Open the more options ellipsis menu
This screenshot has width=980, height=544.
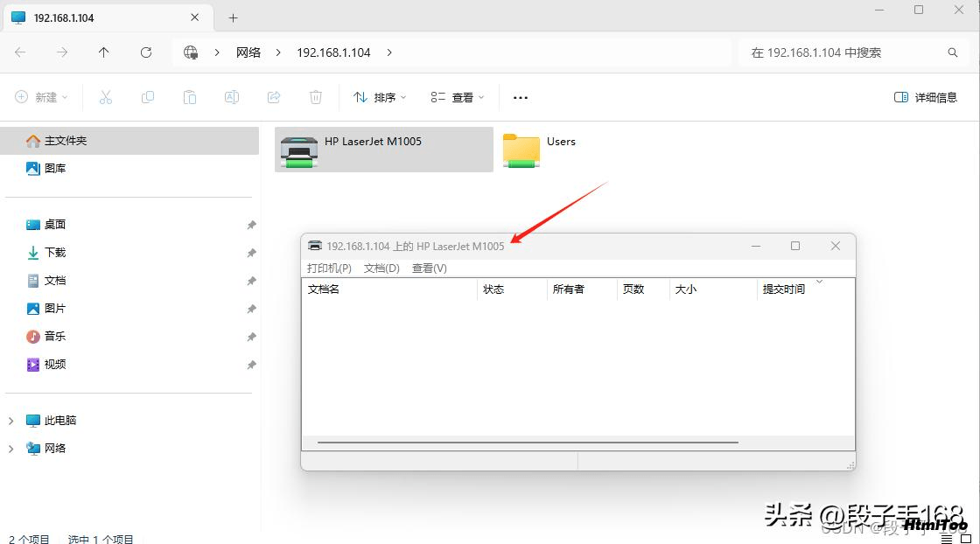tap(520, 97)
